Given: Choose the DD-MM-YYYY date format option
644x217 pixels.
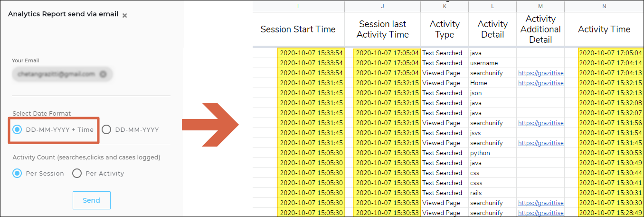Looking at the screenshot, I should tap(106, 129).
